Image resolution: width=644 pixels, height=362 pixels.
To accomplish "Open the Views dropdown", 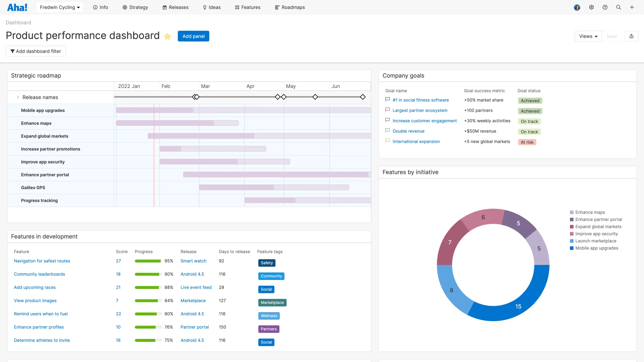I will (x=588, y=36).
